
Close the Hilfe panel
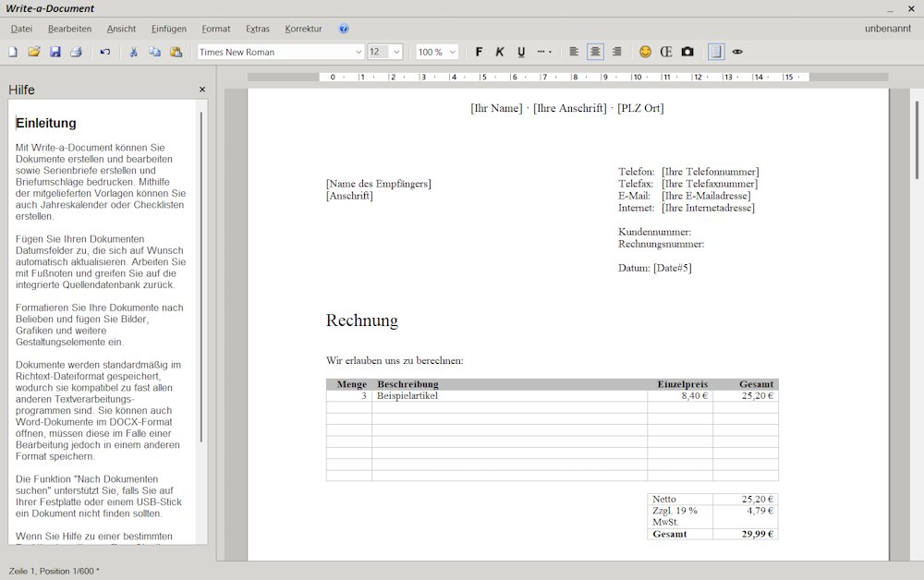coord(201,89)
